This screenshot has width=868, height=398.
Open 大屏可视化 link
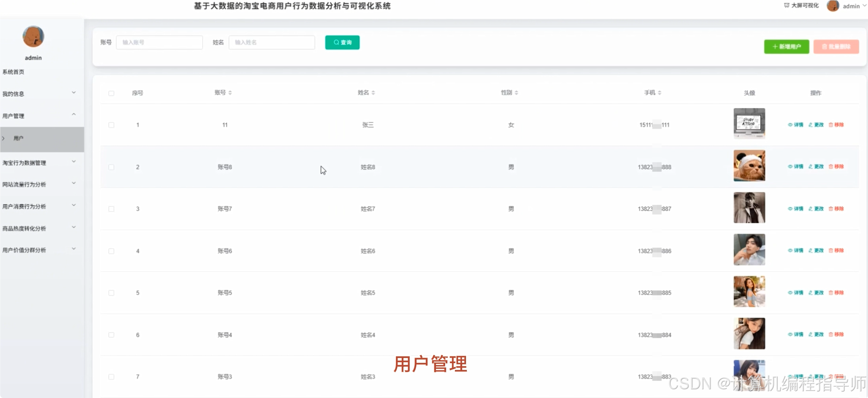click(801, 6)
